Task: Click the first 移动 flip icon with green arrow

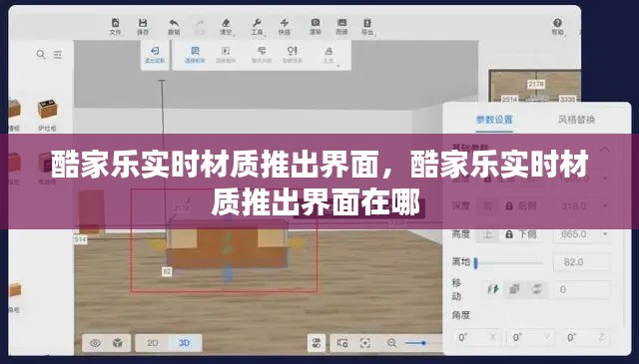Action: pyautogui.click(x=493, y=289)
